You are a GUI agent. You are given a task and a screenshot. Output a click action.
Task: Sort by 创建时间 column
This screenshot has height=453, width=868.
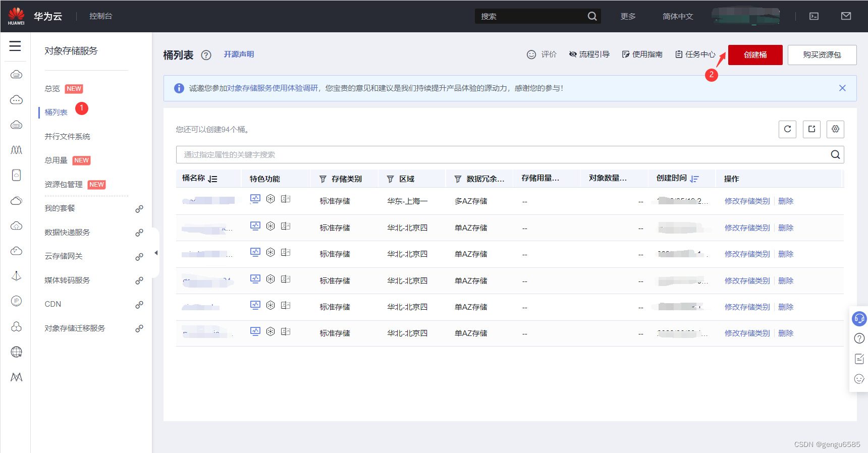(x=694, y=179)
